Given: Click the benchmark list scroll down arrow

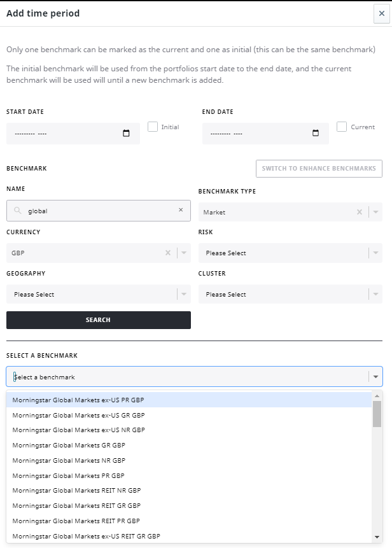Looking at the screenshot, I should point(377,537).
